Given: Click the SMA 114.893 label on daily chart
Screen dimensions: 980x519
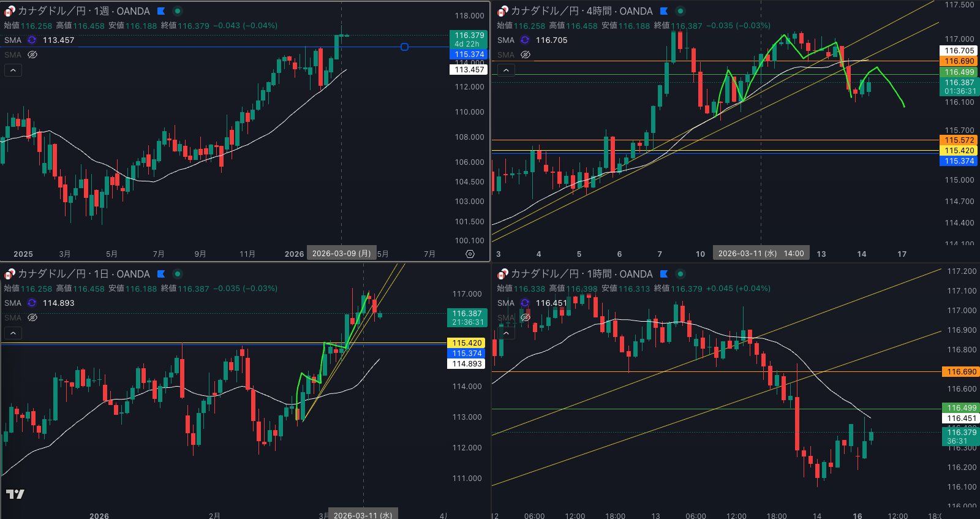Looking at the screenshot, I should pos(58,303).
